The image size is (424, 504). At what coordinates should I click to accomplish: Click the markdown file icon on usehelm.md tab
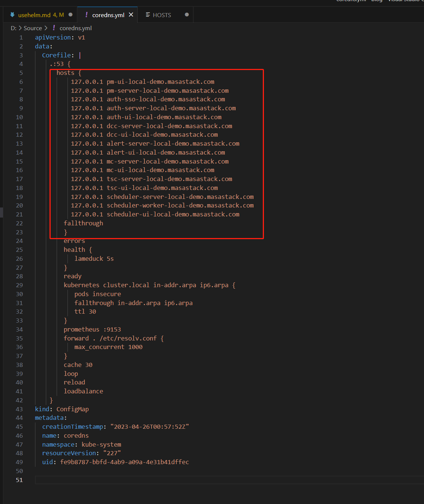click(12, 15)
